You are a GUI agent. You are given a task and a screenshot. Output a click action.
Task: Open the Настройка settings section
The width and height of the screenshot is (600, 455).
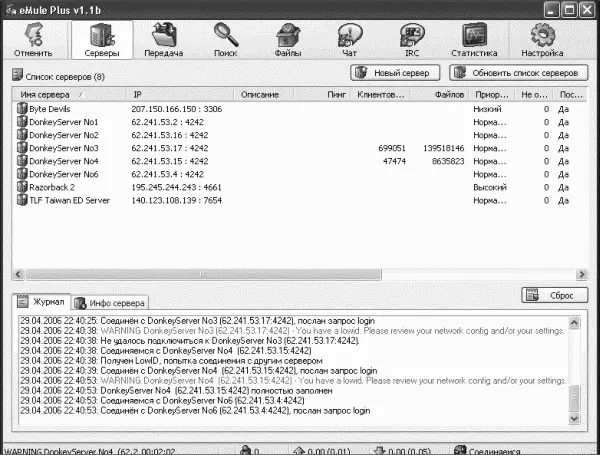(542, 40)
